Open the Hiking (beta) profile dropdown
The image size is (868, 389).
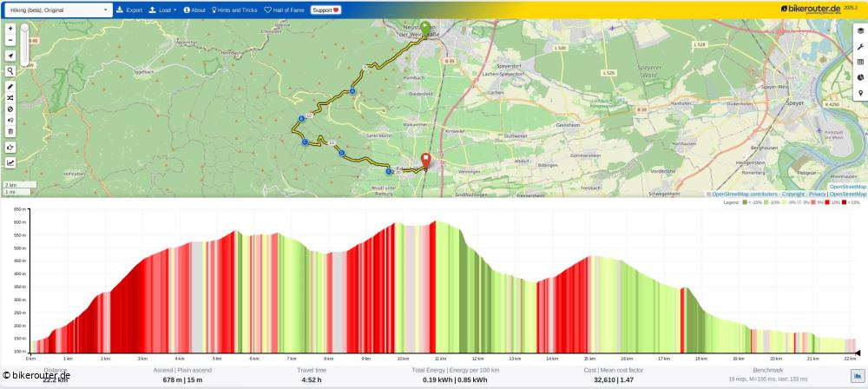[x=56, y=10]
